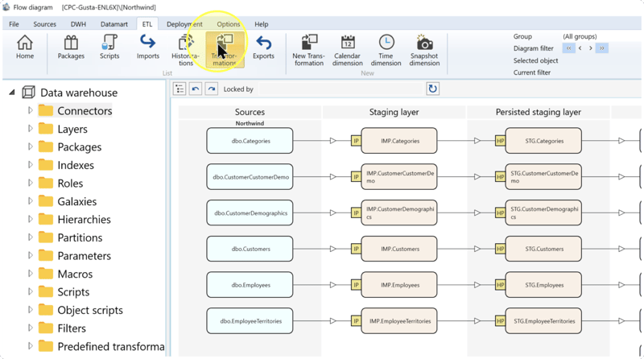This screenshot has height=359, width=644.
Task: Expand the Connectors folder
Action: pos(30,110)
